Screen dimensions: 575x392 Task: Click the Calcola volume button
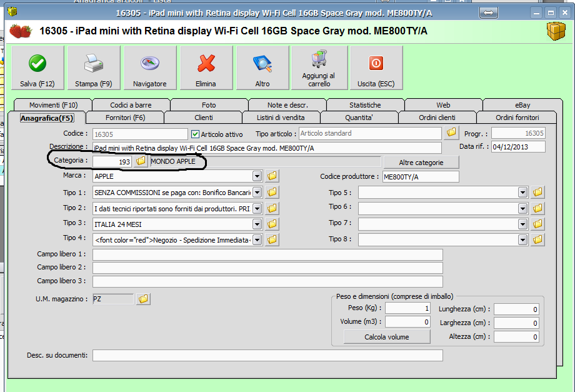[387, 337]
